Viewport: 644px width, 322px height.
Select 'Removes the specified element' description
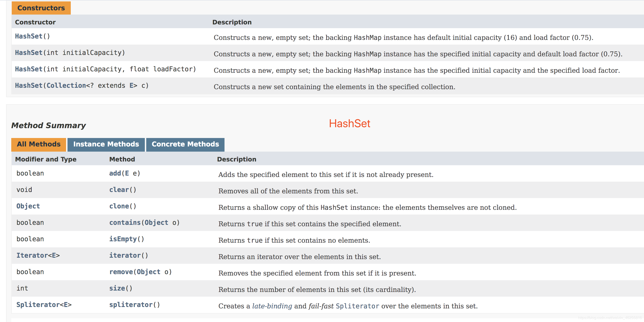(317, 273)
